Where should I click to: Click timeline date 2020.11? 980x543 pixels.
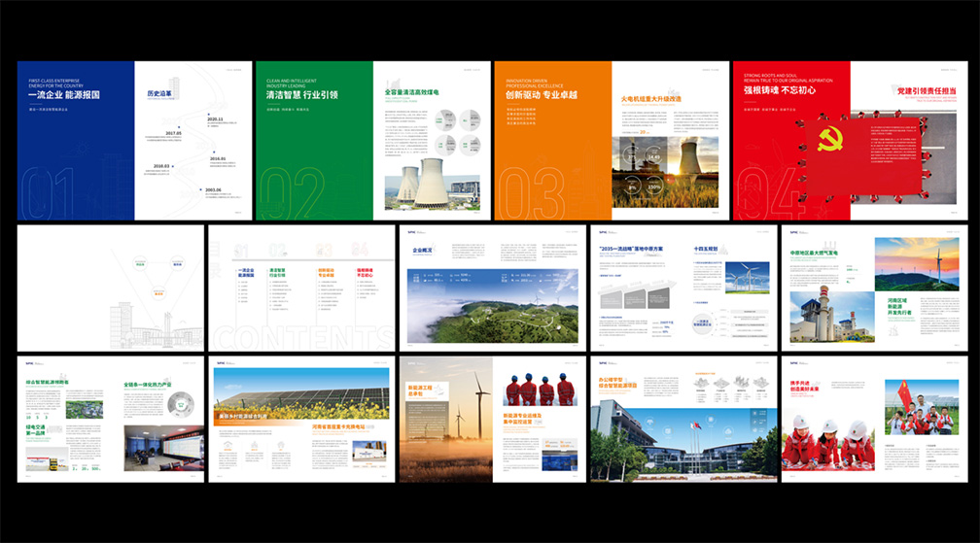(215, 119)
